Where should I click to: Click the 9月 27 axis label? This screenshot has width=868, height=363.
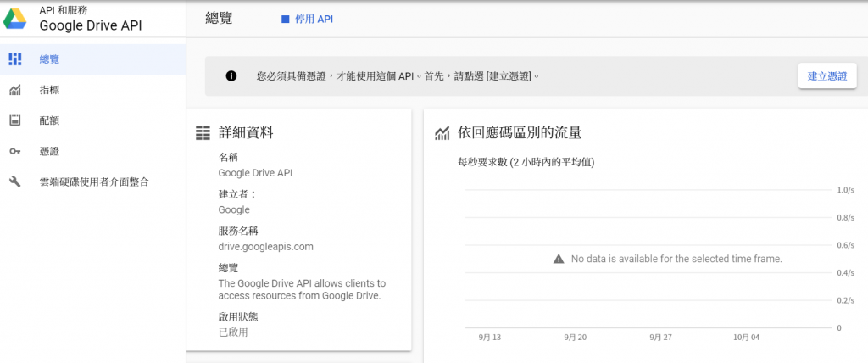(661, 337)
